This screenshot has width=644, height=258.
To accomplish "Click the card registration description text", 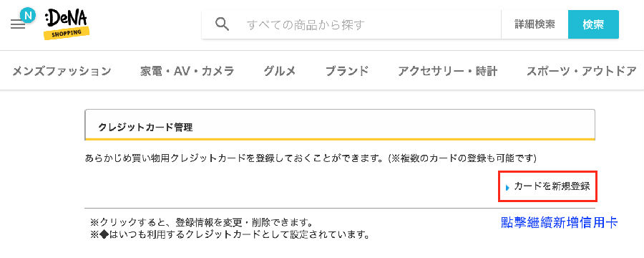I will (x=311, y=158).
